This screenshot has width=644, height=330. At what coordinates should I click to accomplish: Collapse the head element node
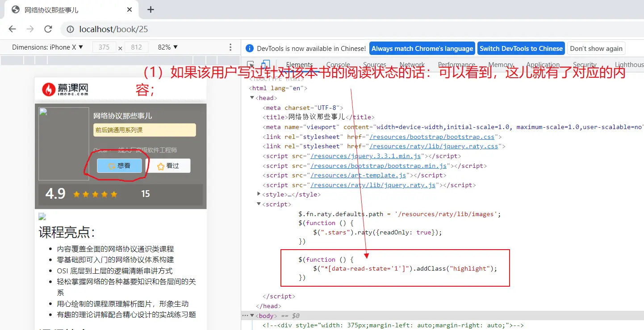pos(252,98)
